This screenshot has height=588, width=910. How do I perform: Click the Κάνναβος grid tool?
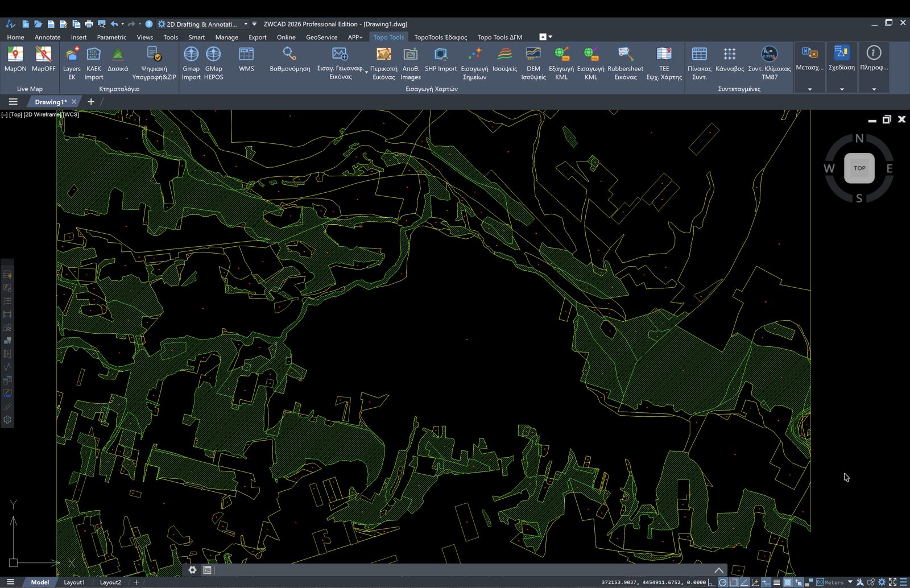pyautogui.click(x=730, y=59)
